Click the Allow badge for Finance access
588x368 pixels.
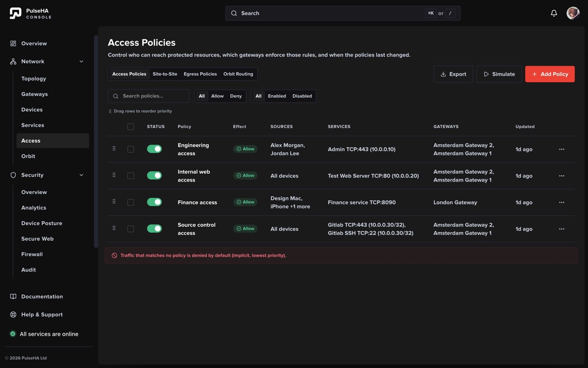coord(245,202)
